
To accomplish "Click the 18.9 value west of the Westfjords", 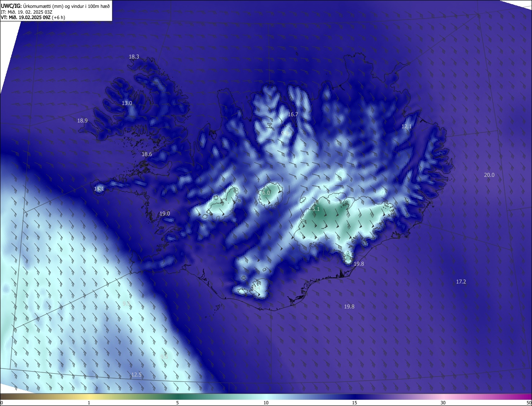I will pos(82,120).
